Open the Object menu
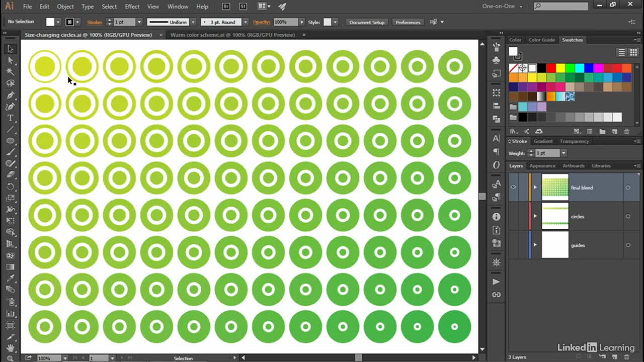This screenshot has width=644, height=362. click(x=65, y=7)
